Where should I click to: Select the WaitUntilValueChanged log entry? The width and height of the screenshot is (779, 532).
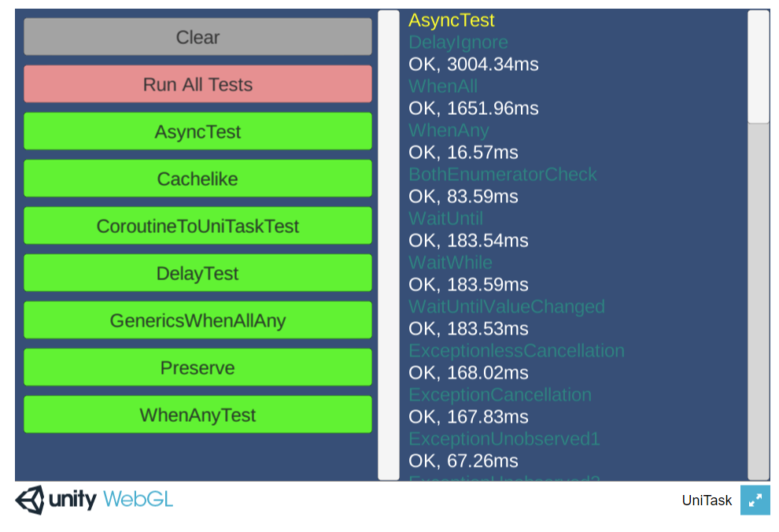tap(507, 306)
